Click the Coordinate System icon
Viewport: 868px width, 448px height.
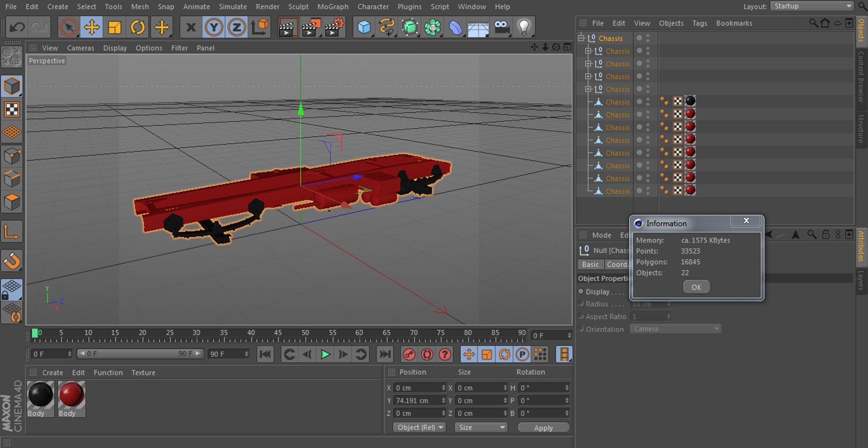260,28
